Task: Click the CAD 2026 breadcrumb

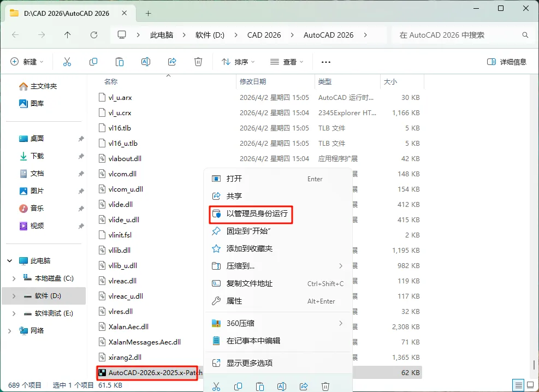Action: click(x=264, y=35)
